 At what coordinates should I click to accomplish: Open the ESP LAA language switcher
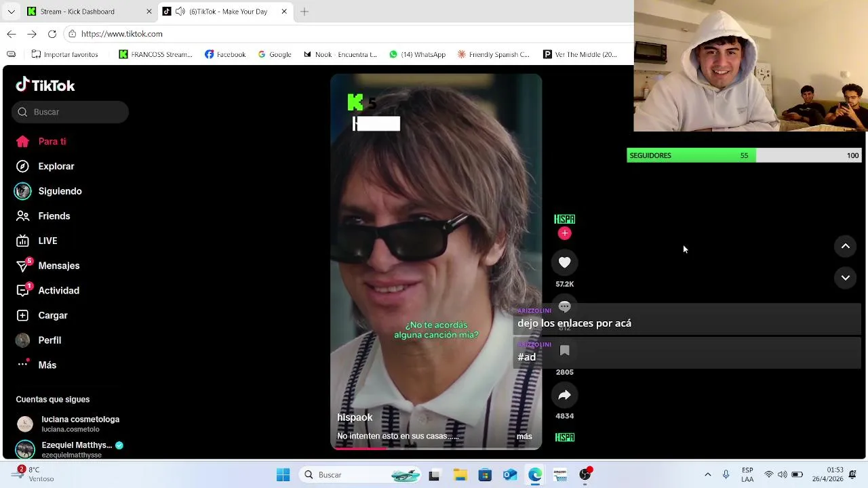[747, 474]
